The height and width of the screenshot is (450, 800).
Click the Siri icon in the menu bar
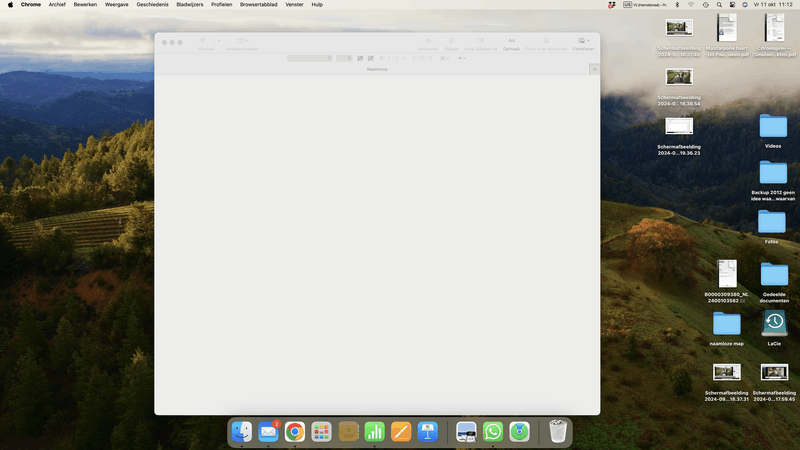tap(745, 5)
